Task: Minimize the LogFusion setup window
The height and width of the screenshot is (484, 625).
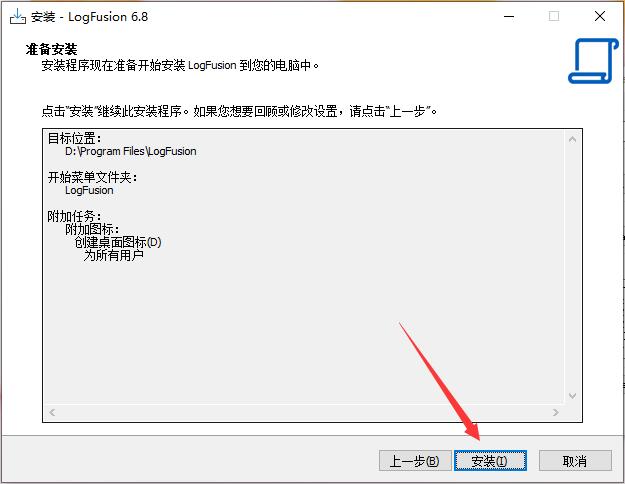Action: coord(509,17)
